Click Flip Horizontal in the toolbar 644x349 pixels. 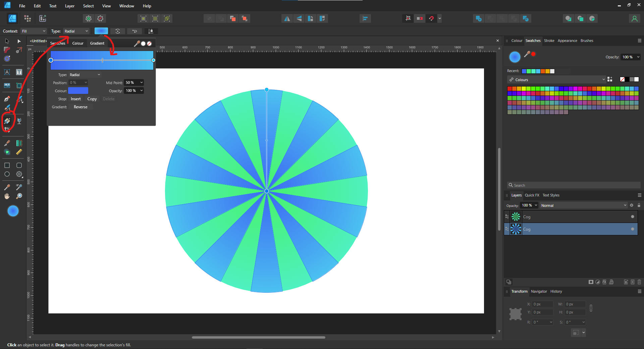coord(287,18)
